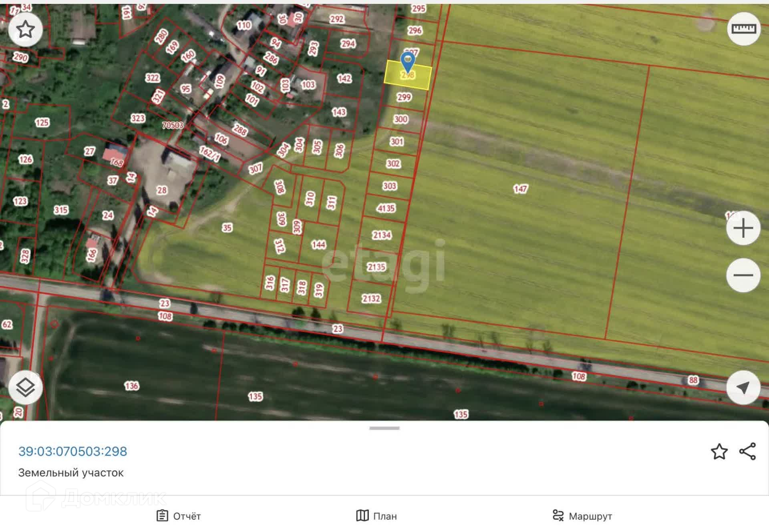Zoom out with the minus button

[x=743, y=275]
